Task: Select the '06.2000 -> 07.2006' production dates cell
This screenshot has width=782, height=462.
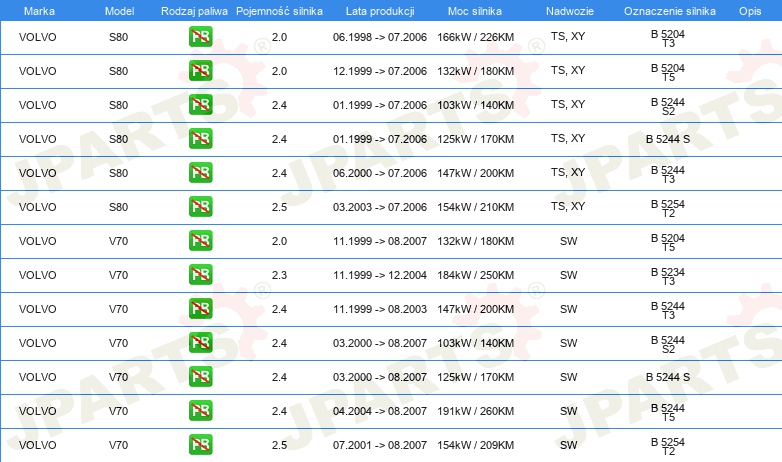Action: 380,173
